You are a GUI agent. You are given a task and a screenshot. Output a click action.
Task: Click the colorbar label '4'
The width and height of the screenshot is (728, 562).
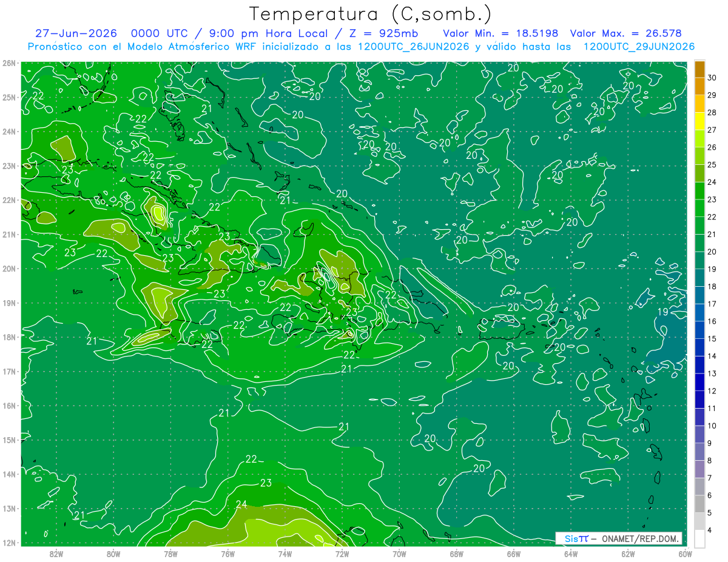tap(710, 530)
